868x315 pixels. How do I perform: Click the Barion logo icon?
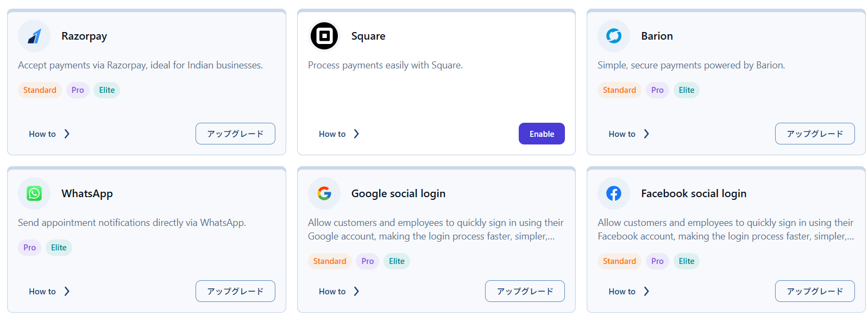point(614,36)
